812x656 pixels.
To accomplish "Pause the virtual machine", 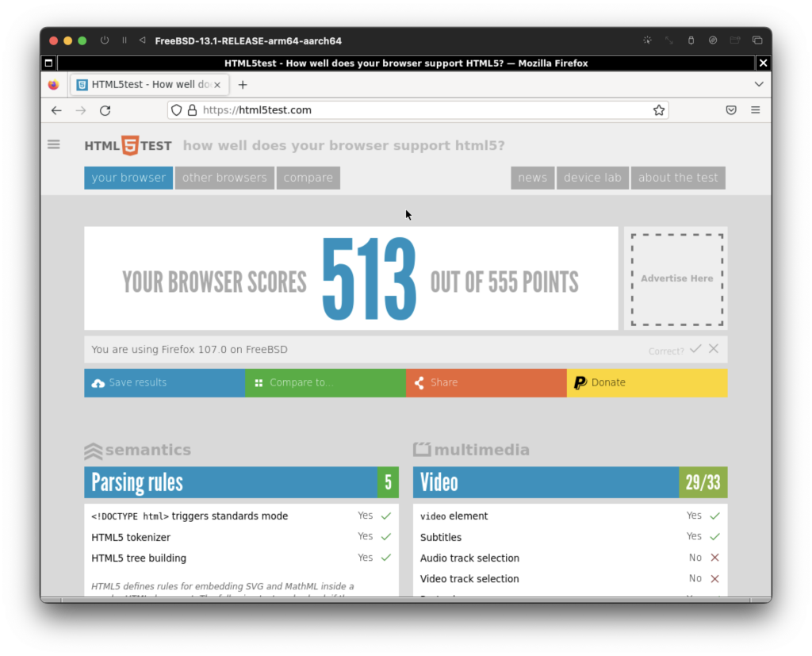I will [x=124, y=40].
